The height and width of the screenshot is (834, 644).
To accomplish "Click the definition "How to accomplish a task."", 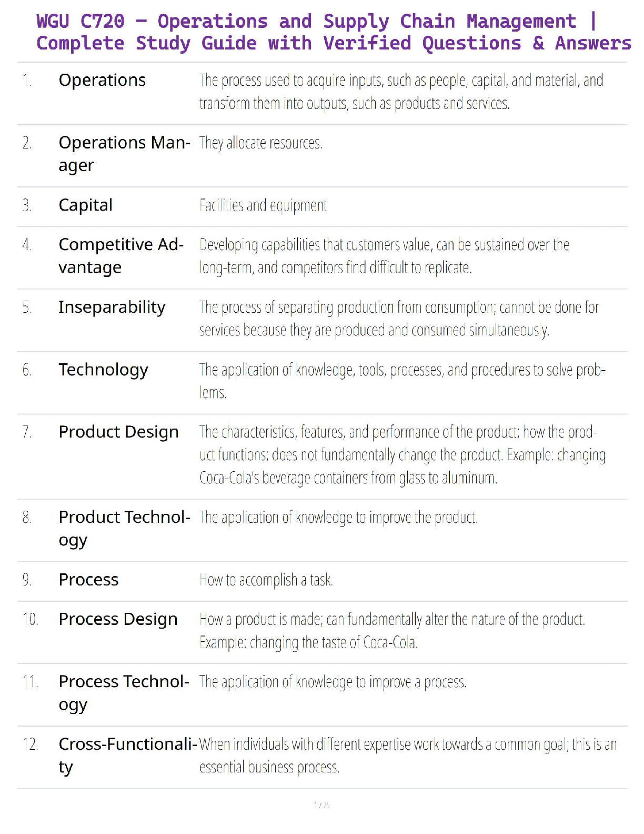I will pyautogui.click(x=266, y=580).
